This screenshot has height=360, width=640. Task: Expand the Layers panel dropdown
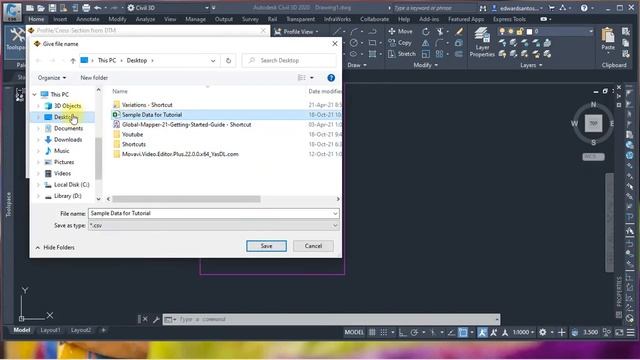pyautogui.click(x=531, y=65)
